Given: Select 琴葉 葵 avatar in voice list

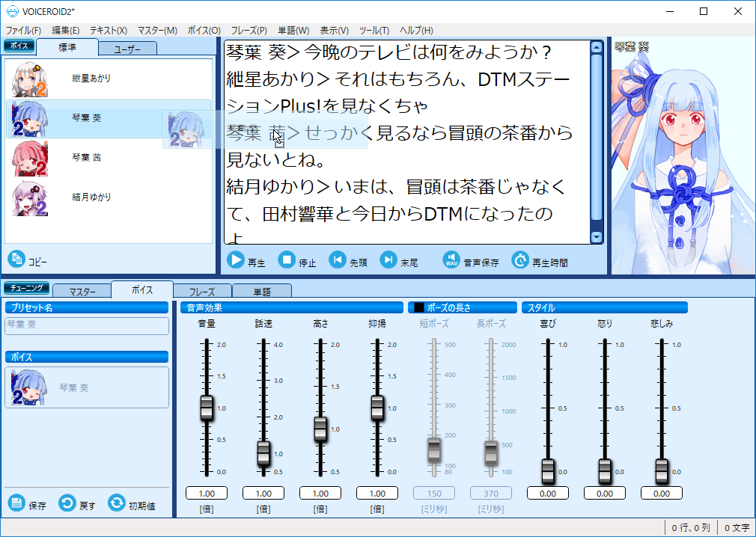Looking at the screenshot, I should coord(30,119).
